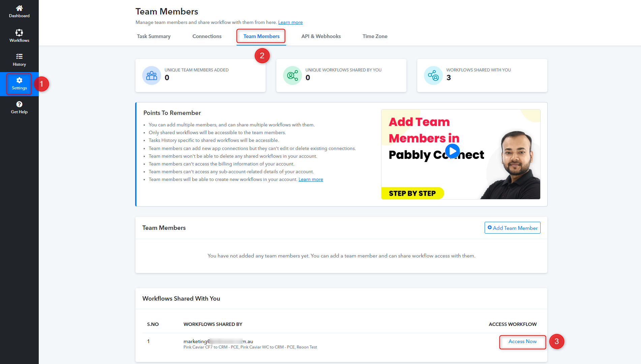Open the Time Zone tab
This screenshot has height=364, width=641.
coord(375,36)
